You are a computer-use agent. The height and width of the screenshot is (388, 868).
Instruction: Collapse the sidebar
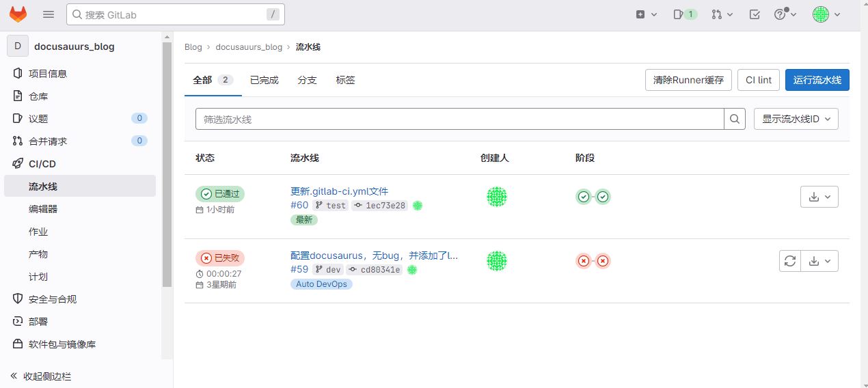(41, 376)
